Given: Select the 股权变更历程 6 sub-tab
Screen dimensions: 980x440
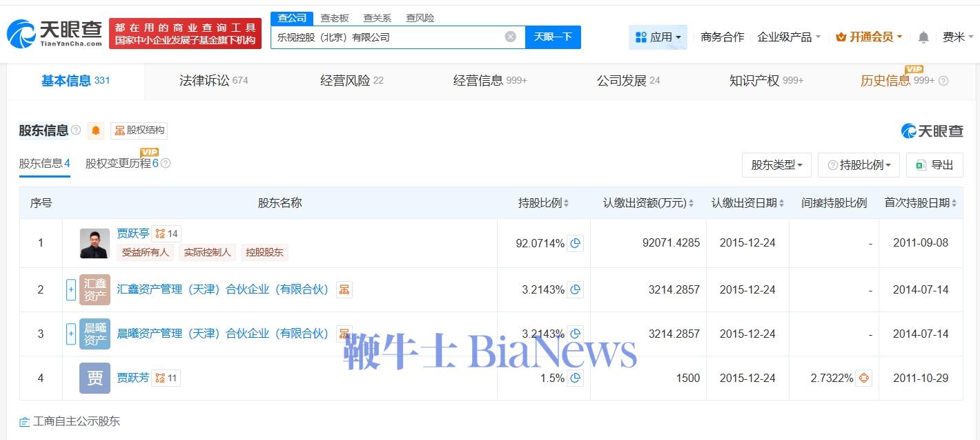Looking at the screenshot, I should (x=122, y=164).
